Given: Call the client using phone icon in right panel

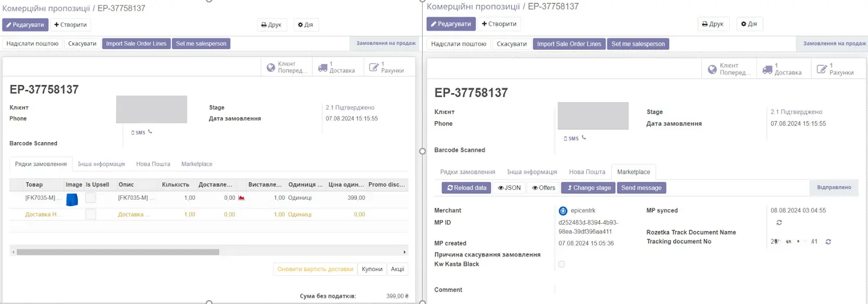Looking at the screenshot, I should [584, 138].
